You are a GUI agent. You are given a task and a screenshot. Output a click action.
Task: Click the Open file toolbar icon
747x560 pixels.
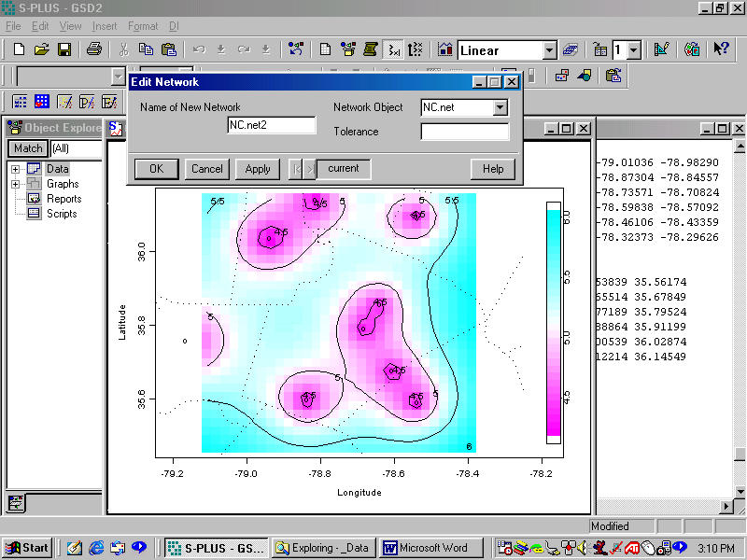click(41, 49)
